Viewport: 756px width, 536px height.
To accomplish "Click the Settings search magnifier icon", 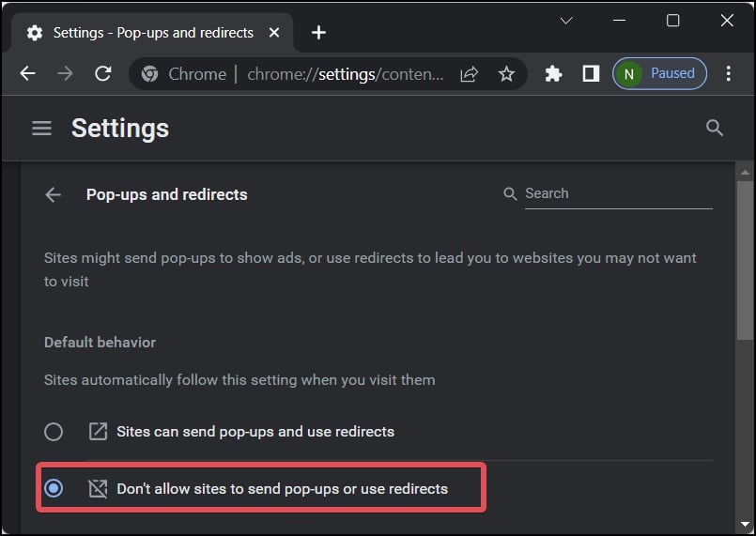I will (x=715, y=129).
